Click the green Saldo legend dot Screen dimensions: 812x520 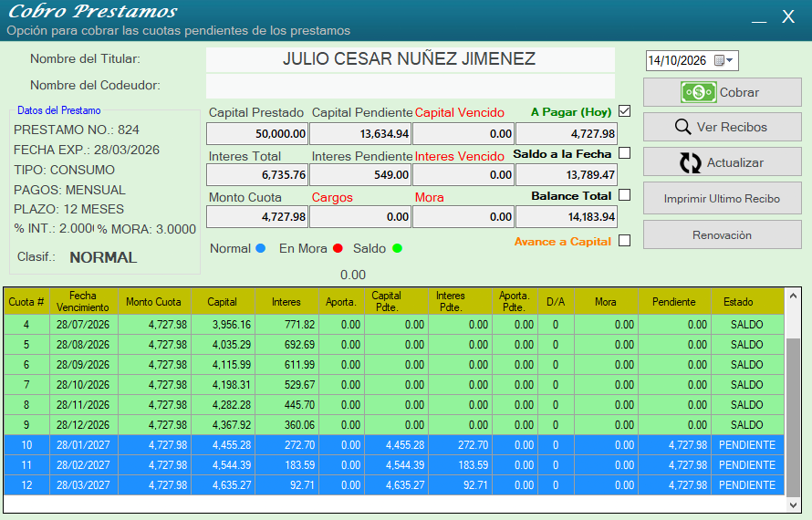click(397, 249)
